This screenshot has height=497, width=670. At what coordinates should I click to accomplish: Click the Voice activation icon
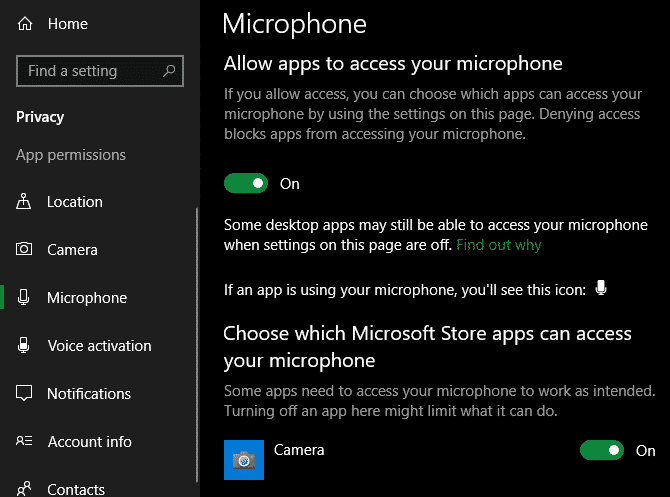(24, 345)
